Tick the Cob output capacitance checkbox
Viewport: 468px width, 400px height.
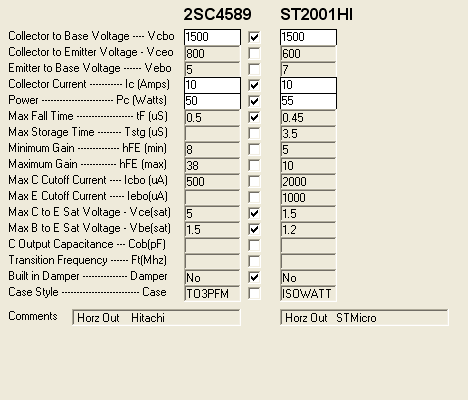click(254, 245)
